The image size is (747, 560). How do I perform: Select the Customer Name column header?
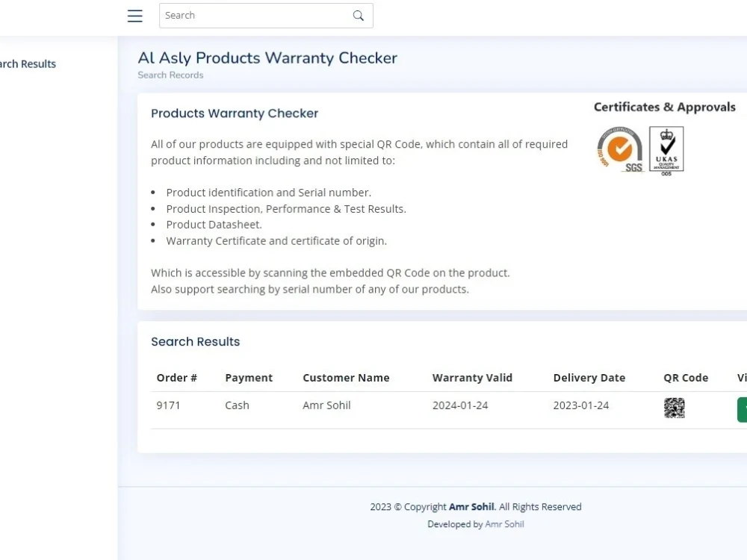tap(346, 377)
